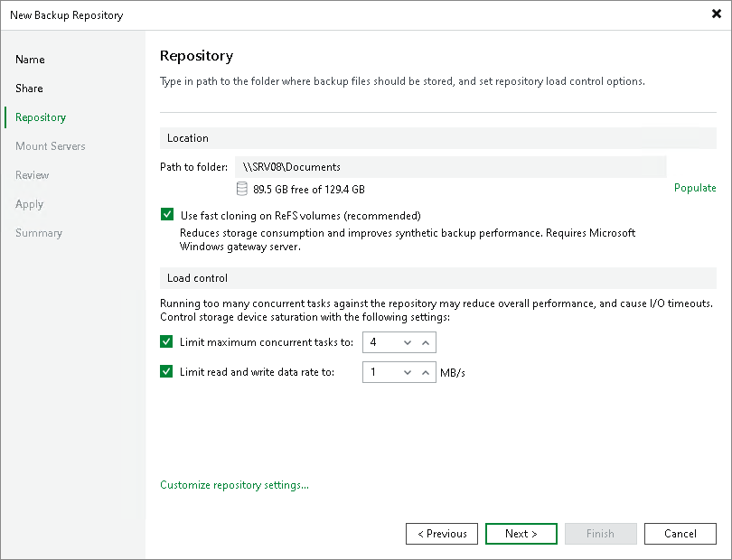Click the Next button
Screen dimensions: 732x560
[x=521, y=534]
